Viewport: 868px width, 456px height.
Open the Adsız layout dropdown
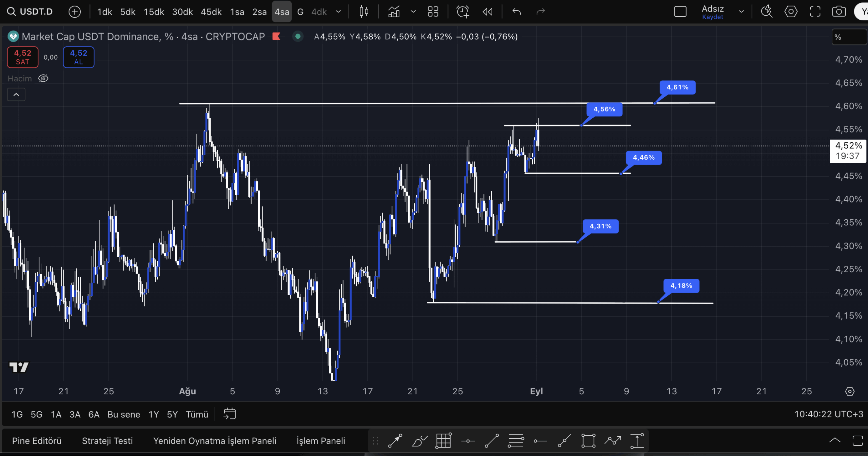(741, 11)
